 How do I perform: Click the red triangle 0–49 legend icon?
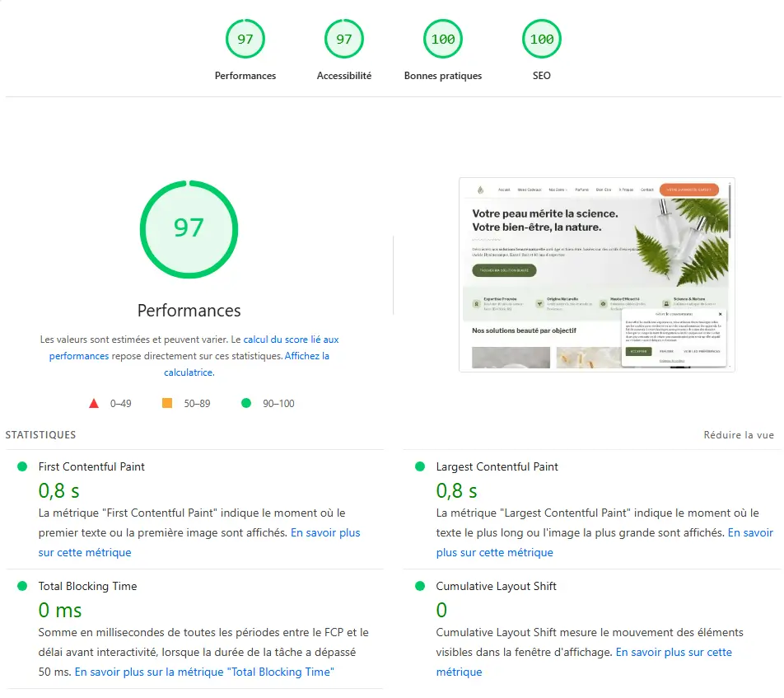pyautogui.click(x=94, y=403)
